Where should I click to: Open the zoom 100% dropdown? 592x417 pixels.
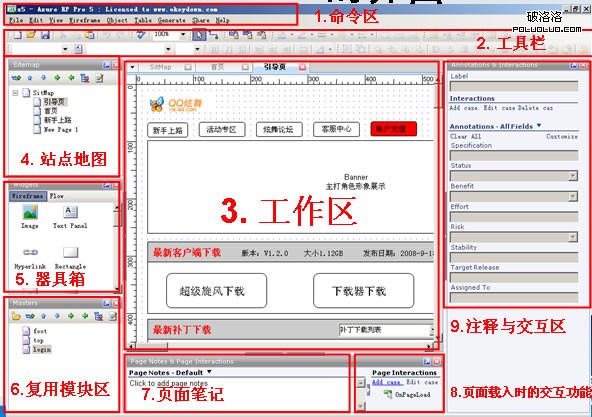tap(183, 35)
